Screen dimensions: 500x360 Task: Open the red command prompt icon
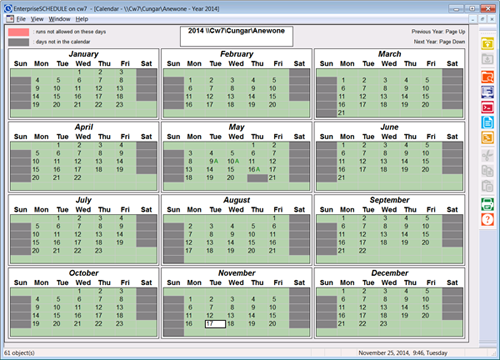click(487, 107)
